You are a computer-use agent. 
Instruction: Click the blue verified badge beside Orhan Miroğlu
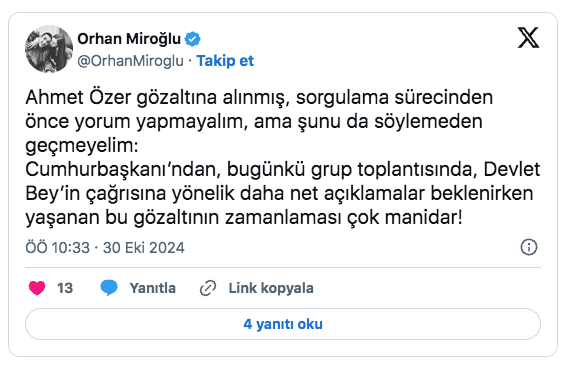(x=192, y=39)
